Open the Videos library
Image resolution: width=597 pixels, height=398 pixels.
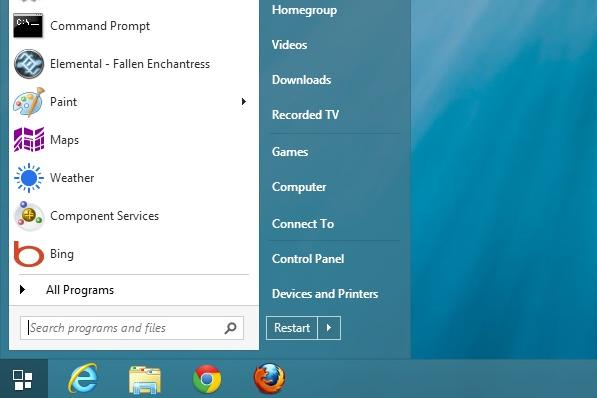289,45
